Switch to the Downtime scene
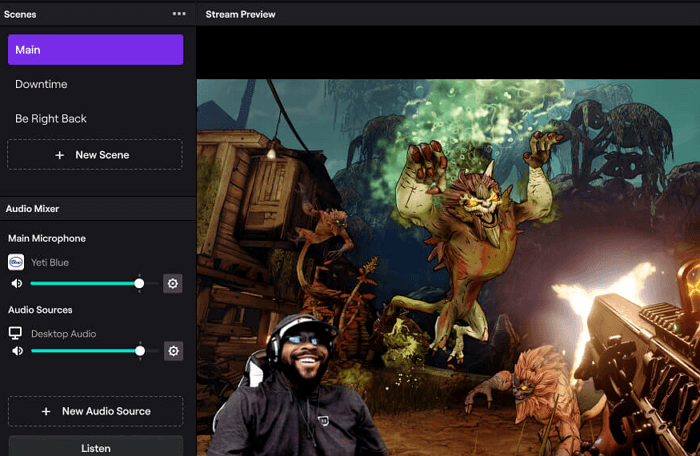 96,84
